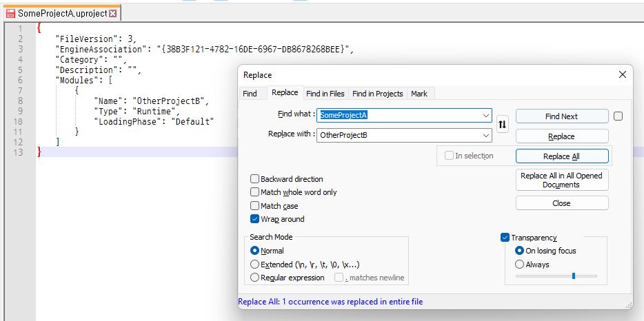644x321 pixels.
Task: Toggle Match whole word only
Action: 255,192
